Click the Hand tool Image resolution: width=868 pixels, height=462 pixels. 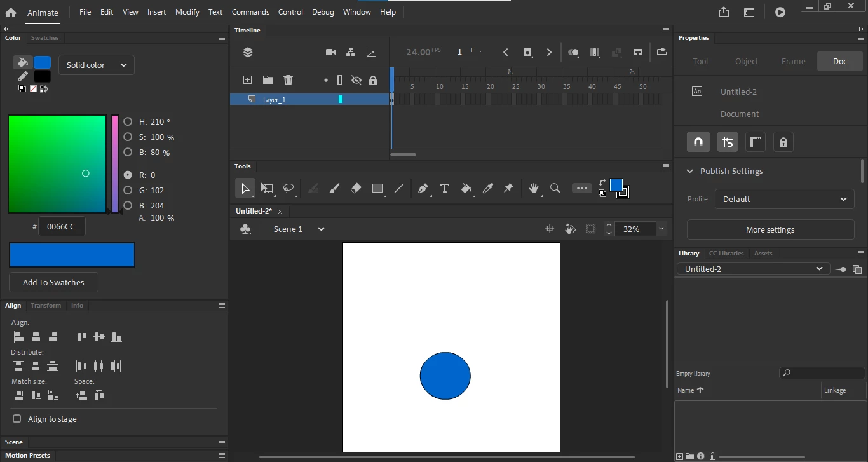(x=534, y=188)
